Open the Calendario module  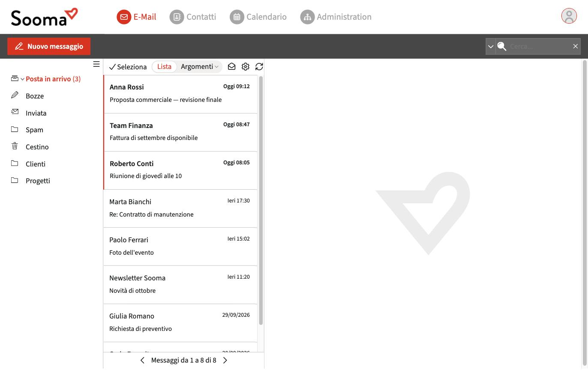[258, 17]
